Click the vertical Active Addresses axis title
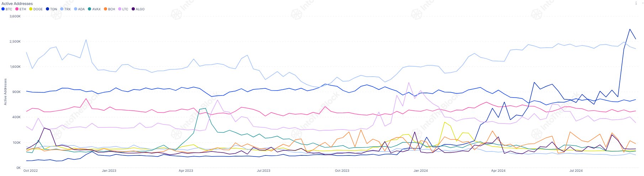 (5, 92)
